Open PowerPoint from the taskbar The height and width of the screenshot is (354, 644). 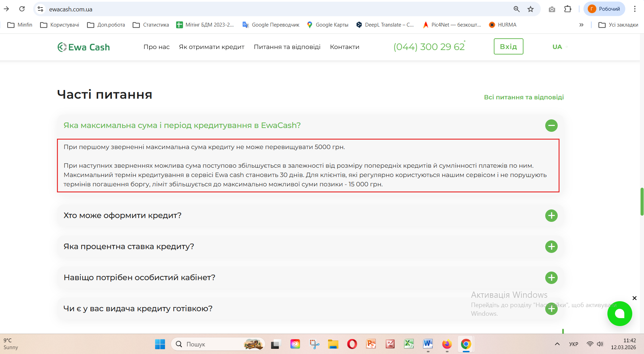click(x=371, y=344)
